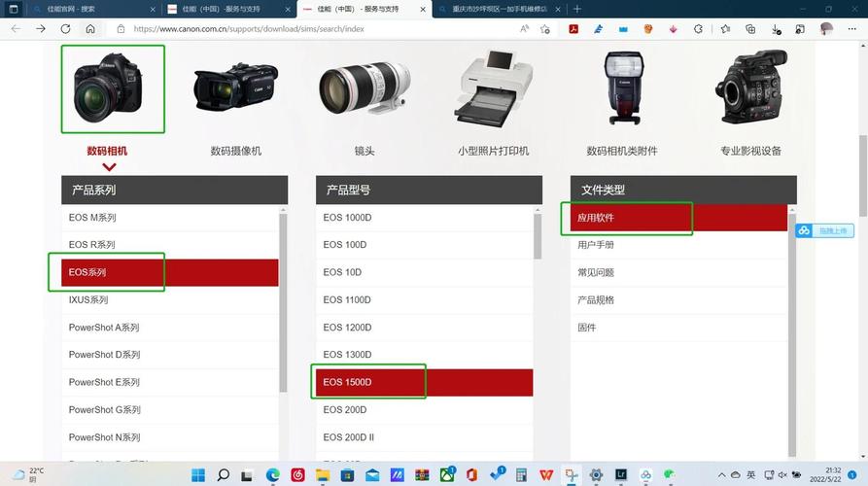The width and height of the screenshot is (868, 486).
Task: Add this page to favorites star
Action: (545, 29)
